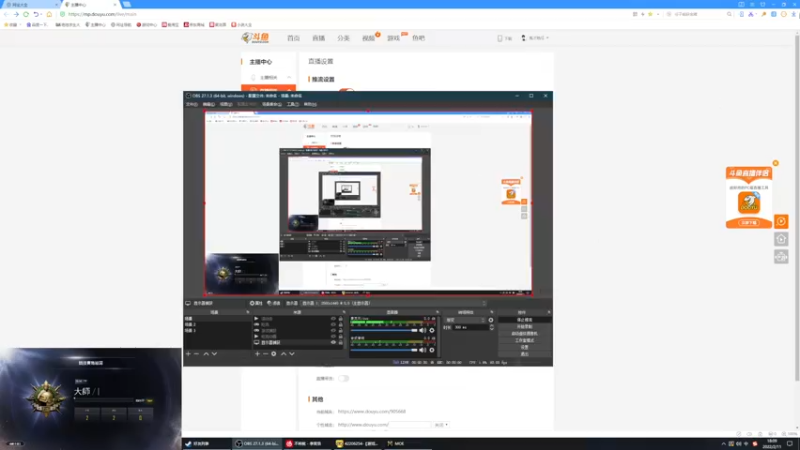Image resolution: width=800 pixels, height=450 pixels.
Task: Collapse the 主播相关 sidebar section
Action: pyautogui.click(x=289, y=78)
